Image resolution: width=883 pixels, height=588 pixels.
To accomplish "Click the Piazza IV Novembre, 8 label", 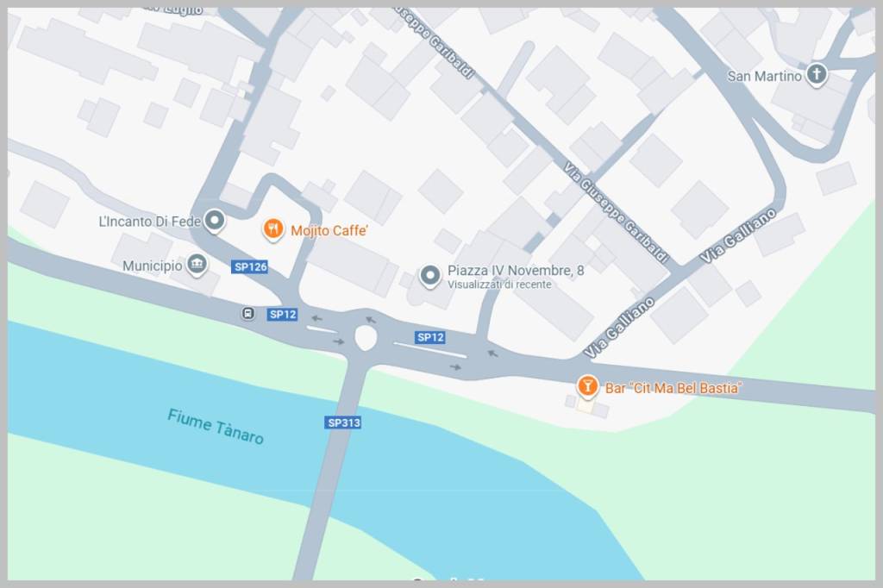I will coord(516,271).
